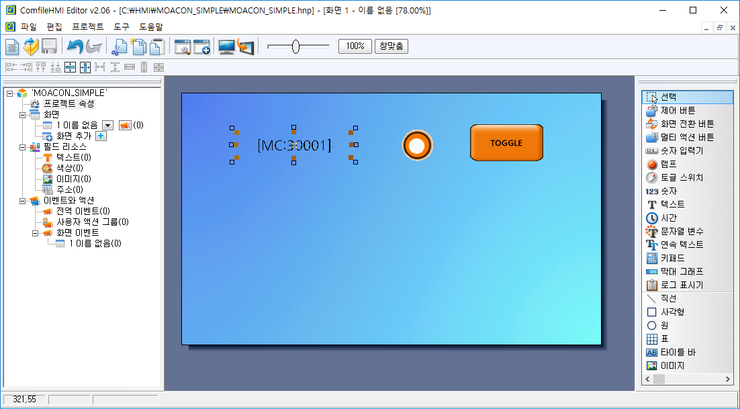
Task: Select the 막대 그래프 bar graph tool
Action: (681, 271)
